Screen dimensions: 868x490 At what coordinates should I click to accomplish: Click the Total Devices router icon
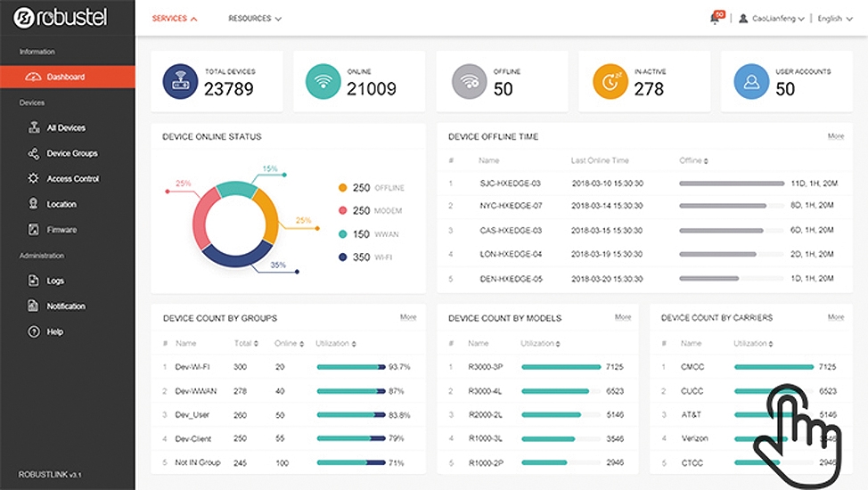tap(180, 81)
